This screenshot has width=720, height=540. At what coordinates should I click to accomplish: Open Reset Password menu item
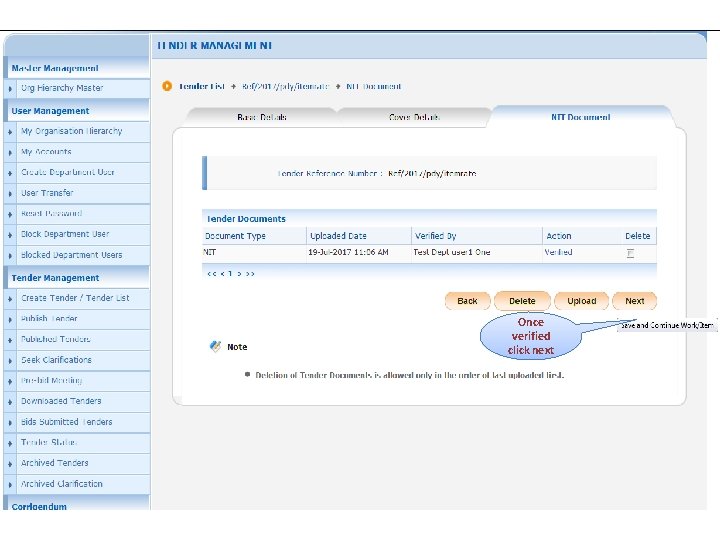(x=51, y=214)
